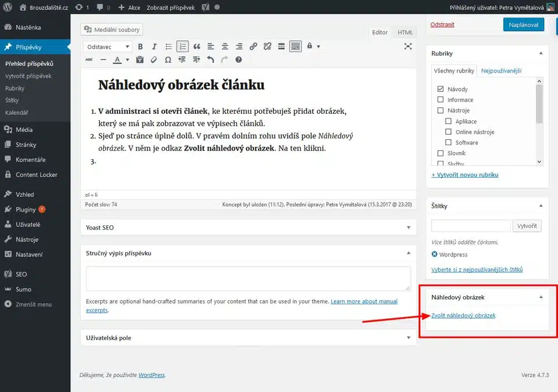Switch to the HTML editor tab
558x392 pixels.
[x=405, y=33]
